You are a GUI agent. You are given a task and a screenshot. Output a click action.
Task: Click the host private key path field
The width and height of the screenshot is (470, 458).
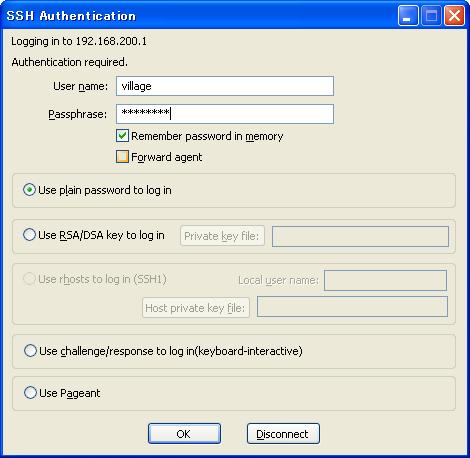[352, 307]
